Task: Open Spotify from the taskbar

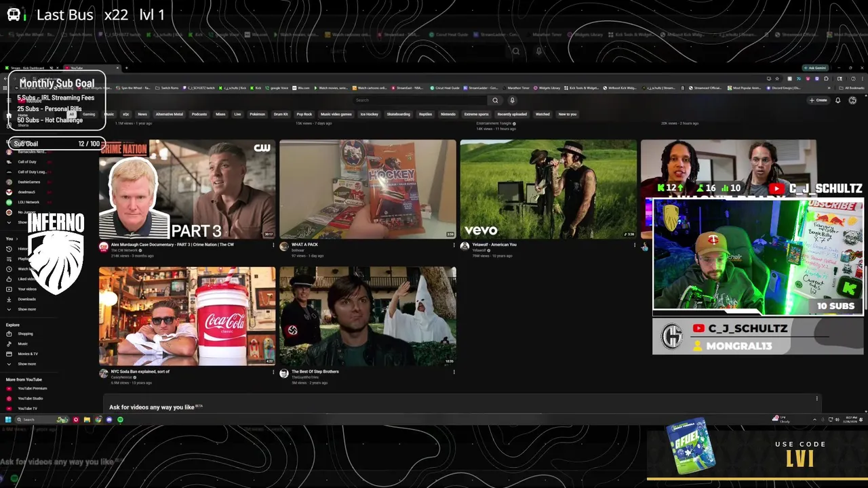Action: (120, 420)
